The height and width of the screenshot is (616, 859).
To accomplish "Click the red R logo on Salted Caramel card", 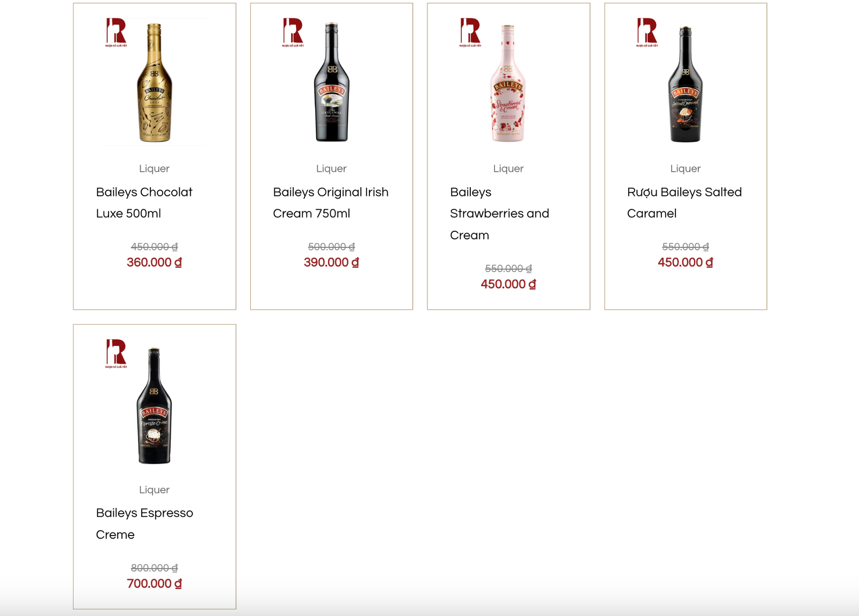I will 647,32.
